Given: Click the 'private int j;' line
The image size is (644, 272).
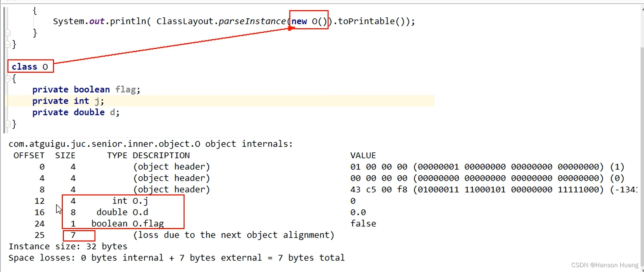Looking at the screenshot, I should click(68, 101).
